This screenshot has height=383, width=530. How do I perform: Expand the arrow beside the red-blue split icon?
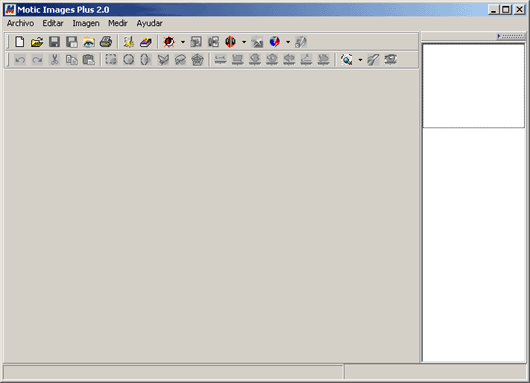(244, 42)
